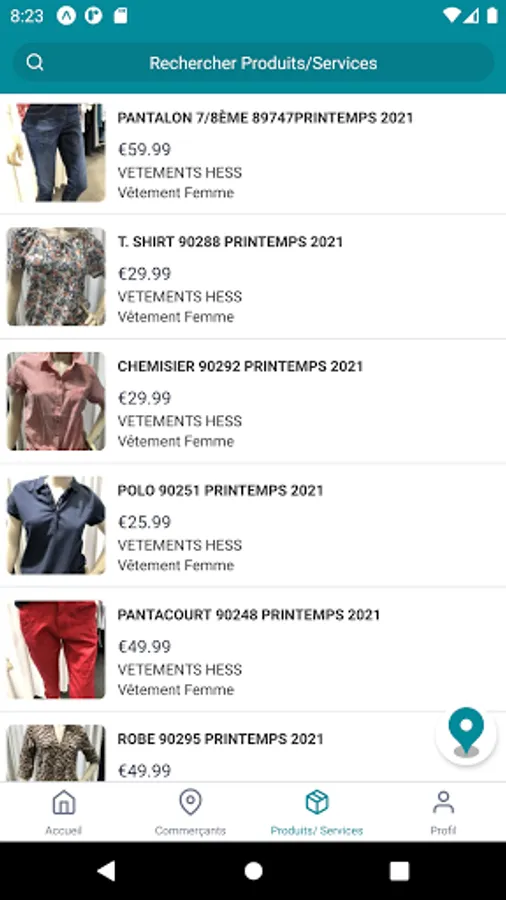Tap Android recent apps square

coord(399,871)
